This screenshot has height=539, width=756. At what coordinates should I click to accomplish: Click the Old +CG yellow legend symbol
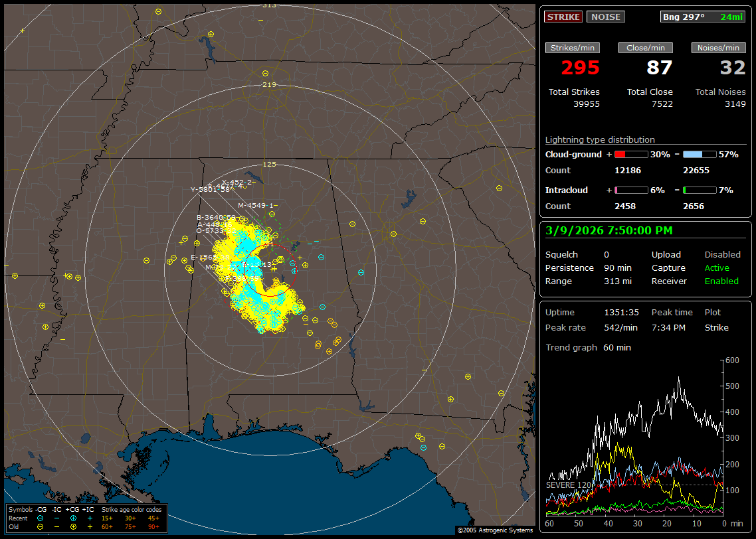73,526
